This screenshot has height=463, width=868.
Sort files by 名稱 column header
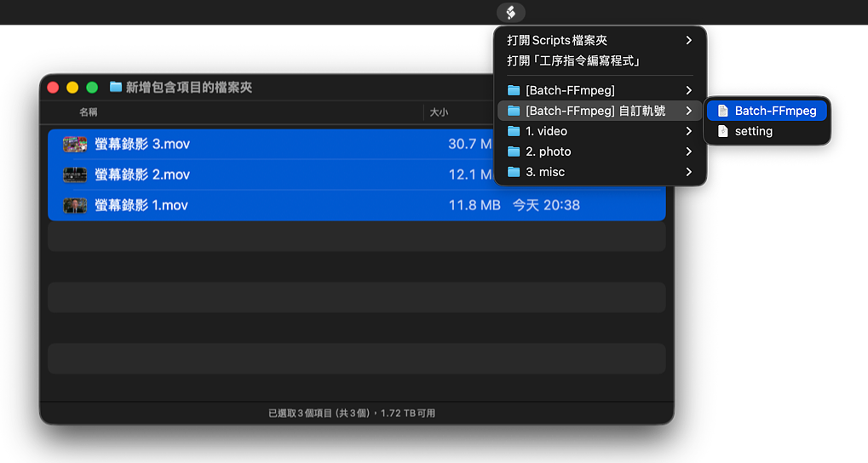(x=89, y=112)
